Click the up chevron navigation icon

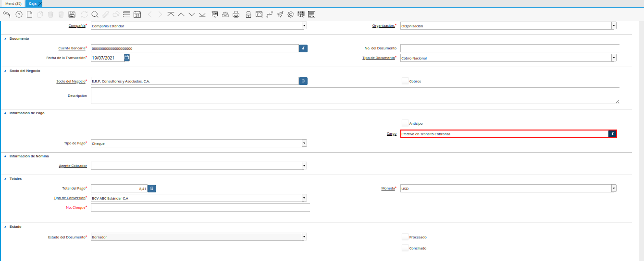point(181,14)
